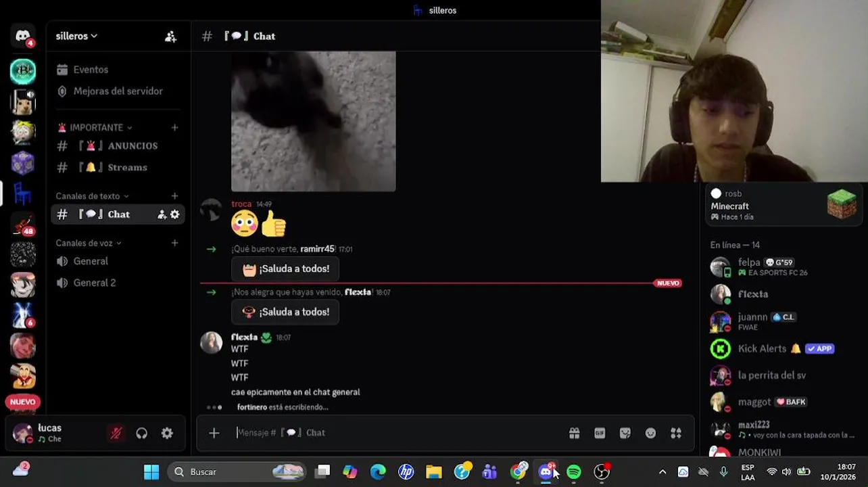Click the NUEVO unread servers pill
The height and width of the screenshot is (487, 868).
click(23, 402)
